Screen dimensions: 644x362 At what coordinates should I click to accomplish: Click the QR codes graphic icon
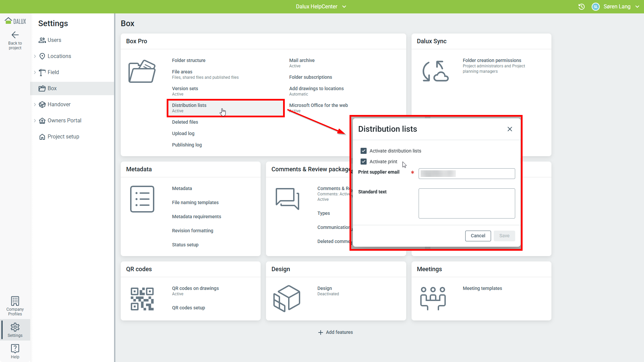[x=142, y=299]
